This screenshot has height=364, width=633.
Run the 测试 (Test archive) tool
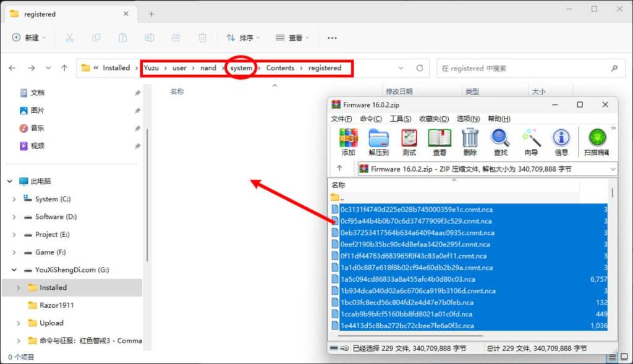coord(409,141)
